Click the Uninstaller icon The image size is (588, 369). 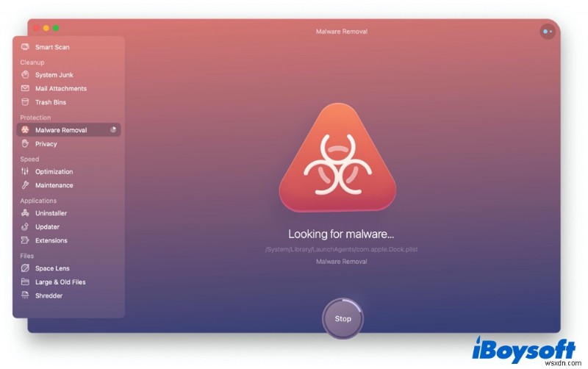click(25, 213)
